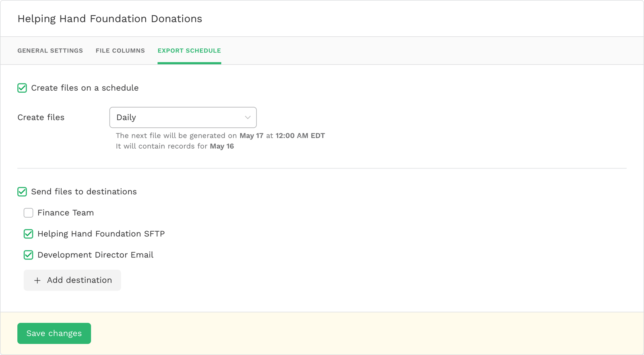Click the Add destination button
644x355 pixels.
tap(72, 280)
